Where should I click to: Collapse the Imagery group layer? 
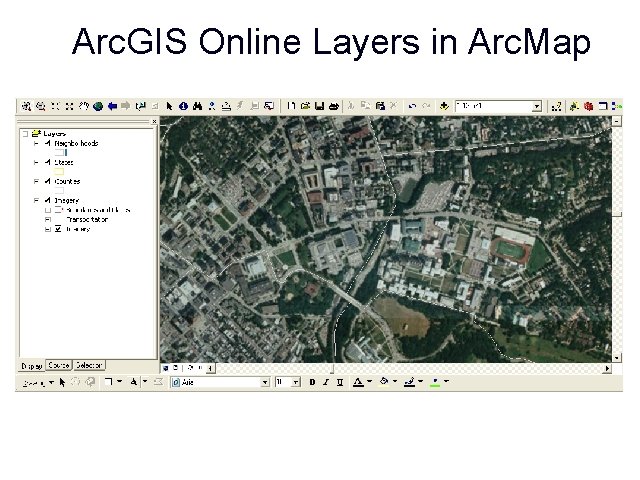(x=36, y=200)
